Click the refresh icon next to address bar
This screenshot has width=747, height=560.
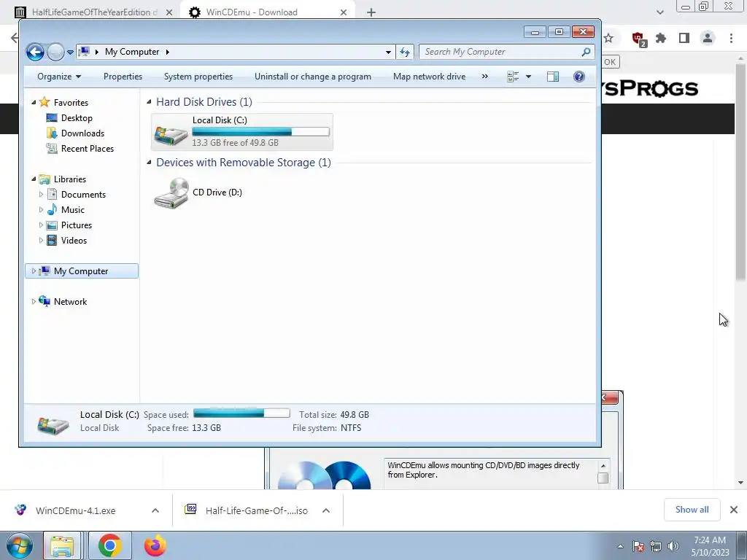tap(405, 52)
